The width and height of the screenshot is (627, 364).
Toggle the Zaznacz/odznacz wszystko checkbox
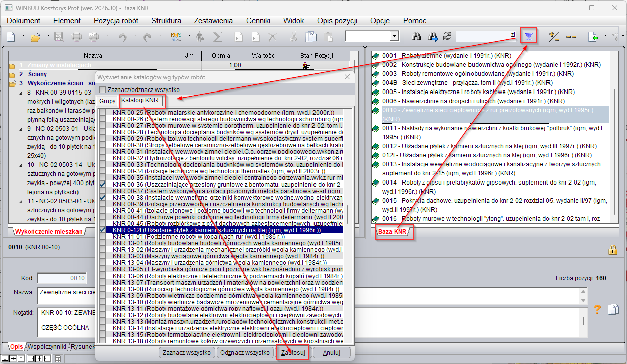pos(103,89)
